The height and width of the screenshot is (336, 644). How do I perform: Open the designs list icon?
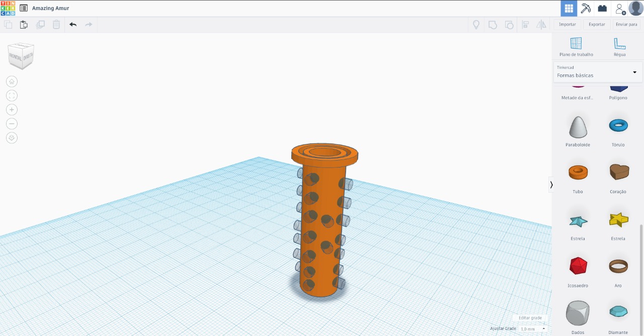[24, 8]
